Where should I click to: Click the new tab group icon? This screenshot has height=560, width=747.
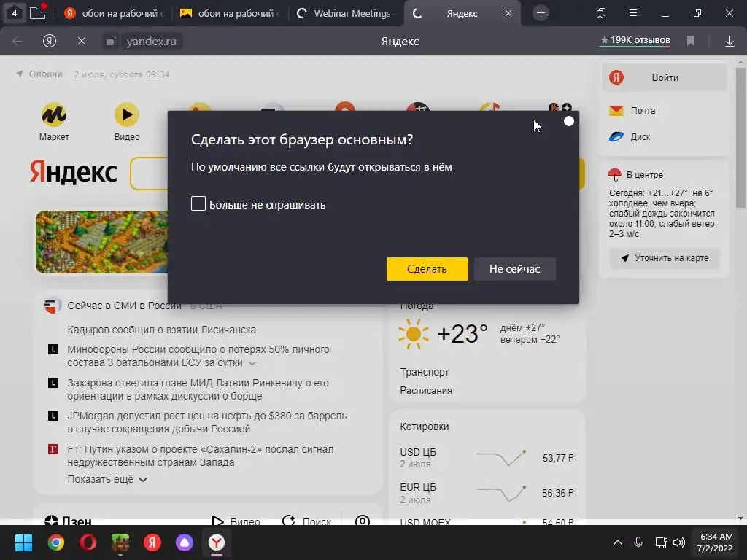pyautogui.click(x=38, y=12)
